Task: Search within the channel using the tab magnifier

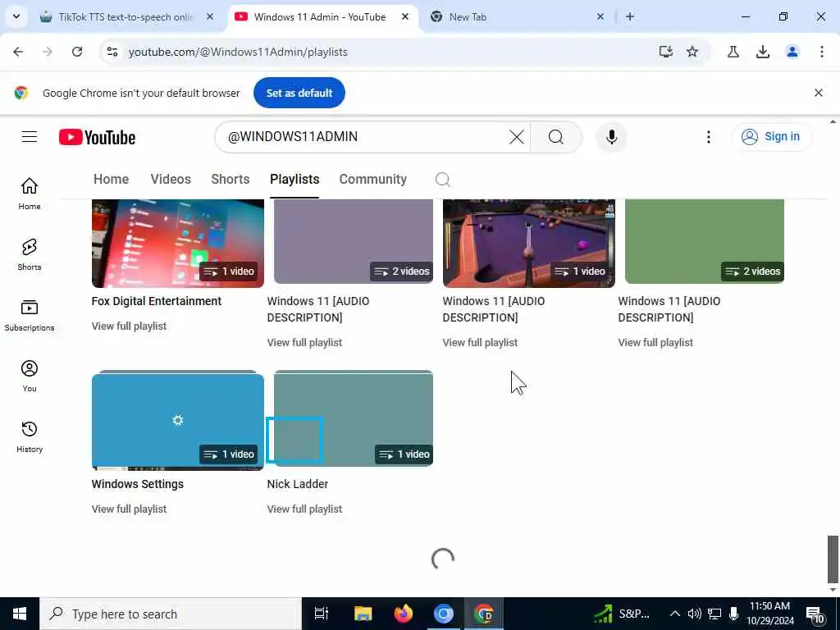Action: tap(442, 179)
